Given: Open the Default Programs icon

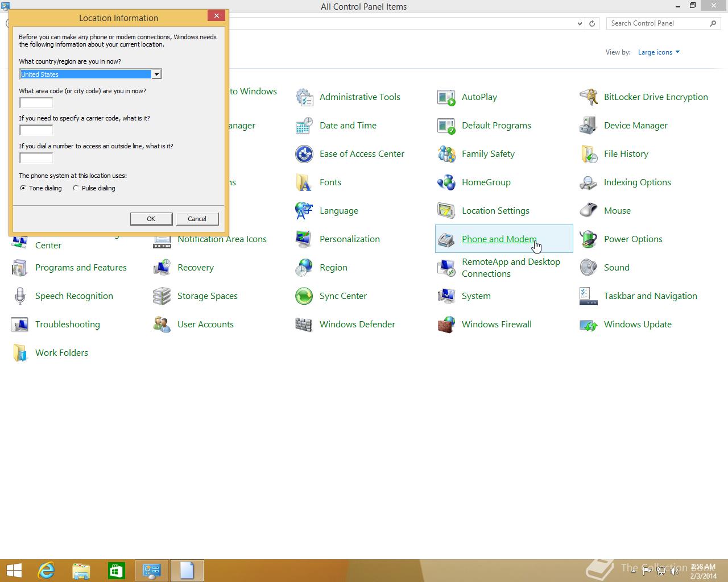Looking at the screenshot, I should click(x=446, y=126).
